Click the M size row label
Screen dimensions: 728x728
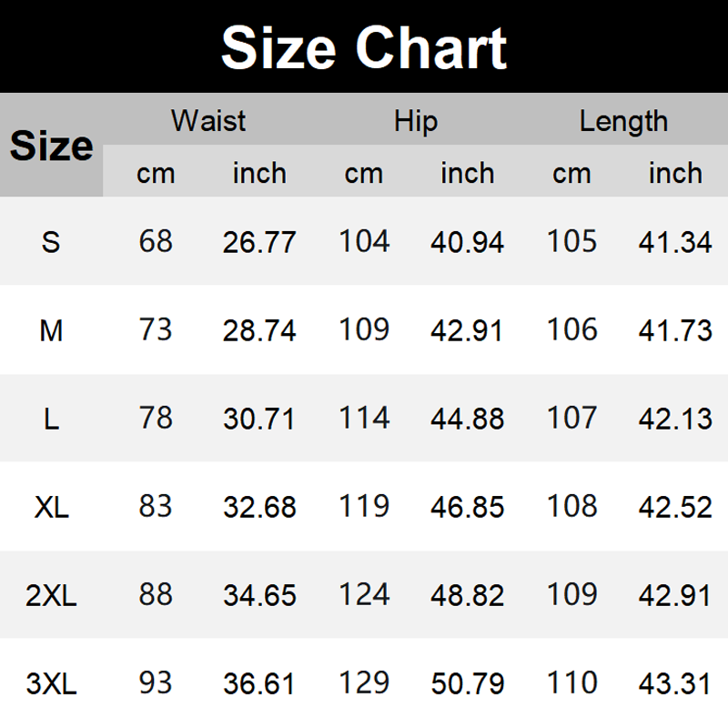pyautogui.click(x=51, y=330)
